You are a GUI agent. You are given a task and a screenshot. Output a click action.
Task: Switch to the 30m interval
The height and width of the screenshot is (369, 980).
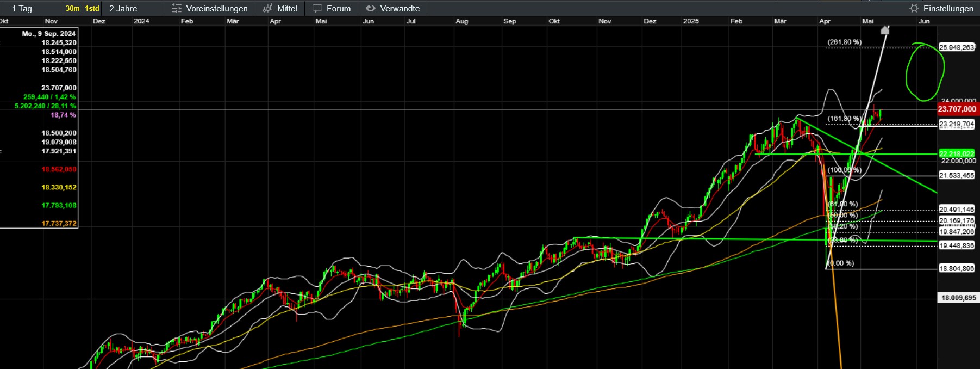click(72, 8)
